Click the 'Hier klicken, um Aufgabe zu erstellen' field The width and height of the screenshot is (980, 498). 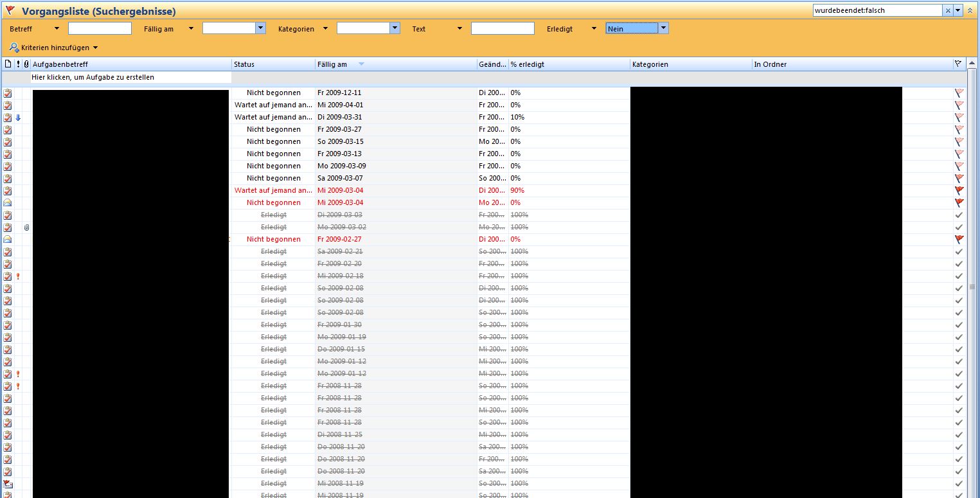tap(130, 77)
